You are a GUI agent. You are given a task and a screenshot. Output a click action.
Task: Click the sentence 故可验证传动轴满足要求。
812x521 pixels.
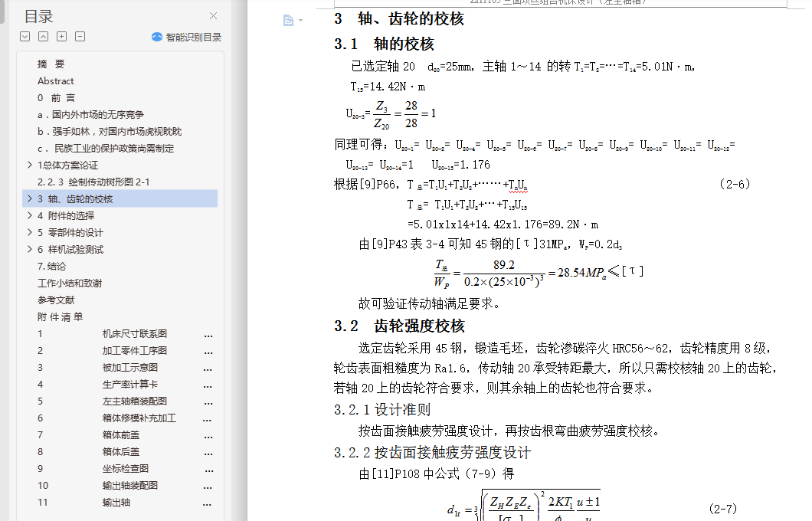tap(429, 303)
